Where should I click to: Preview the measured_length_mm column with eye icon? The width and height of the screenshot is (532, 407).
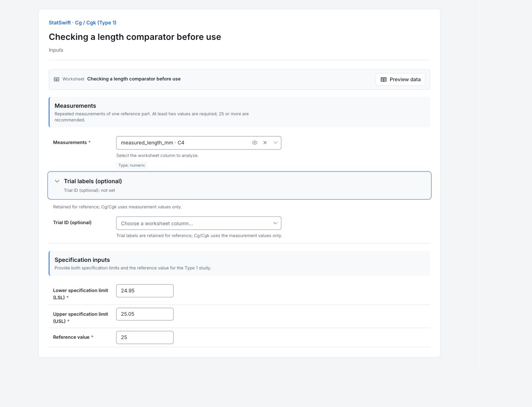coord(255,143)
